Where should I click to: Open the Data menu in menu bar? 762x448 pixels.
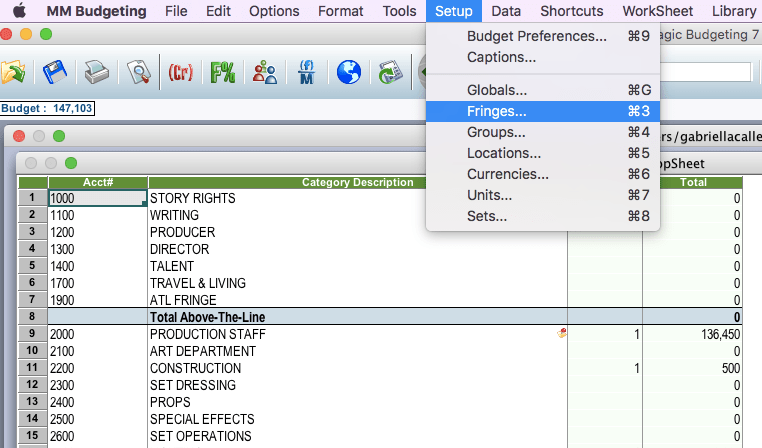[506, 12]
